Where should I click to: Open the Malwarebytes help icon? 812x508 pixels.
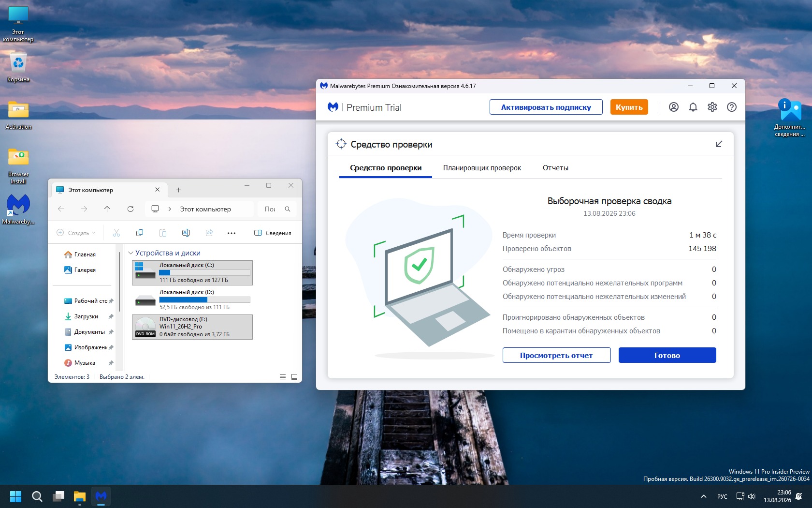coord(732,107)
